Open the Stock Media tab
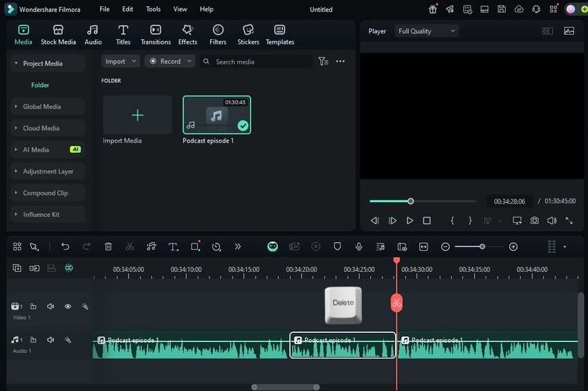Screen dimensions: 588x391 [58, 35]
